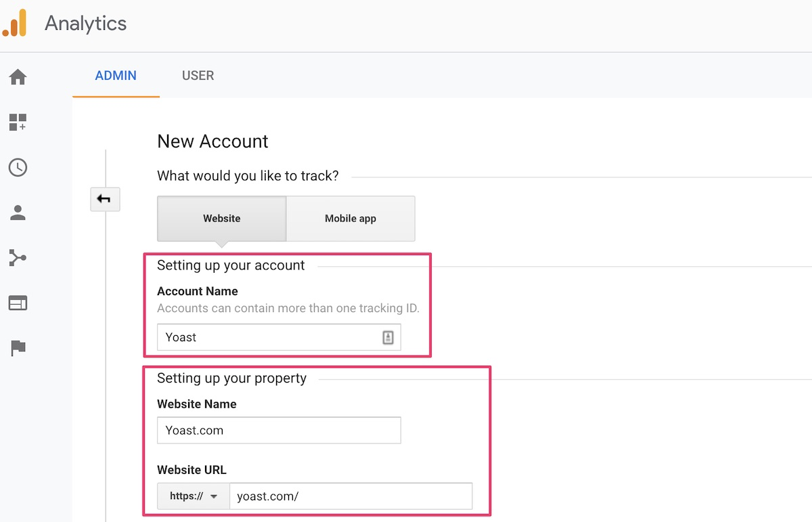Open Realtime reports clock icon
The height and width of the screenshot is (522, 812).
coord(18,167)
